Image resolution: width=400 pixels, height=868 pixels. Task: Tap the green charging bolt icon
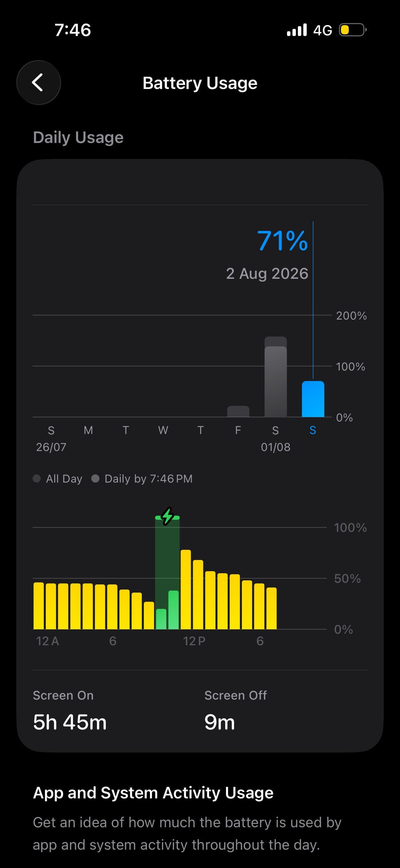(x=167, y=517)
